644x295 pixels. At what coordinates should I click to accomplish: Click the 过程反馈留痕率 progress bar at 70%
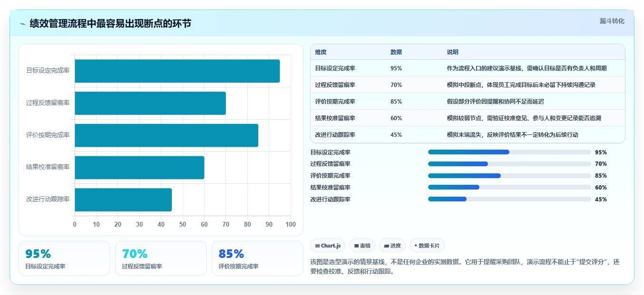coord(509,164)
